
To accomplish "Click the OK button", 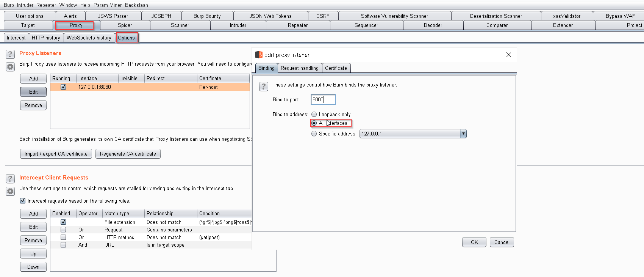I will click(474, 242).
